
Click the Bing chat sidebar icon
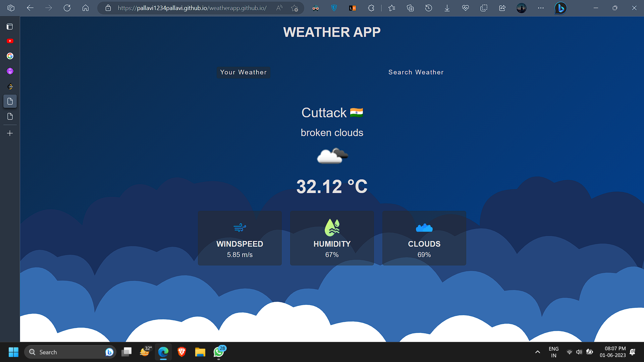pos(560,8)
